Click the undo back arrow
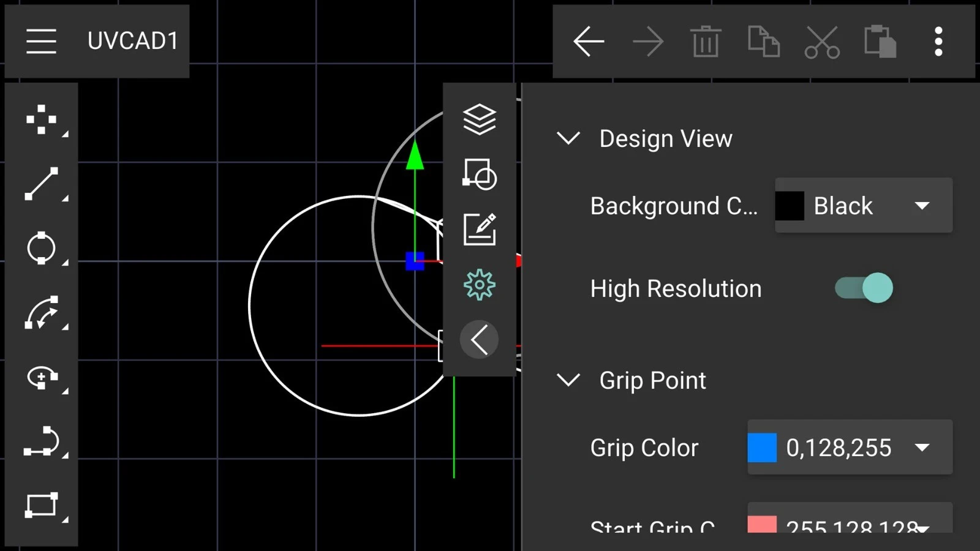Image resolution: width=980 pixels, height=551 pixels. [x=589, y=42]
